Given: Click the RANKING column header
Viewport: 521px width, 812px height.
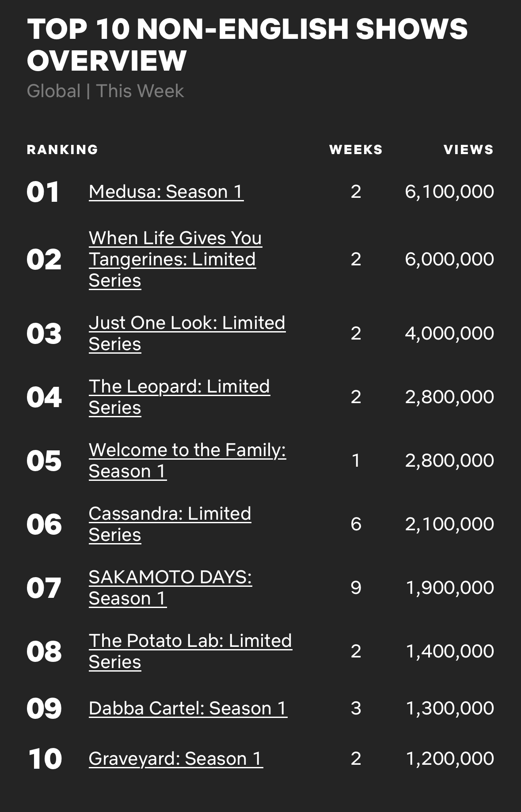Looking at the screenshot, I should [x=62, y=150].
